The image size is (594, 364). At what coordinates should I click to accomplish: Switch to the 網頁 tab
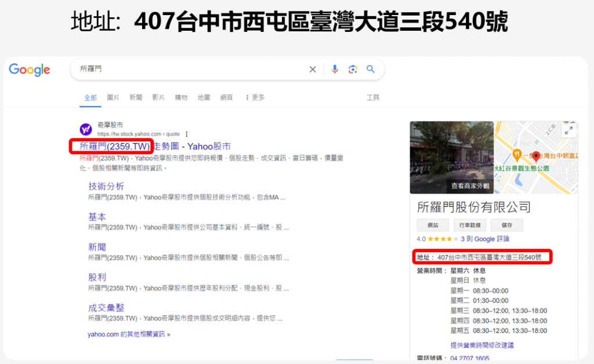[227, 97]
